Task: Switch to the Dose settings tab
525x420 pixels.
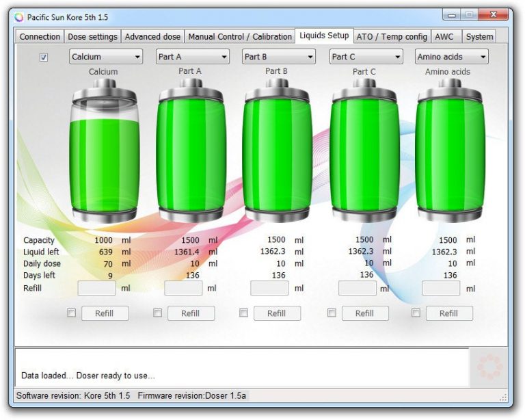Action: pyautogui.click(x=93, y=36)
